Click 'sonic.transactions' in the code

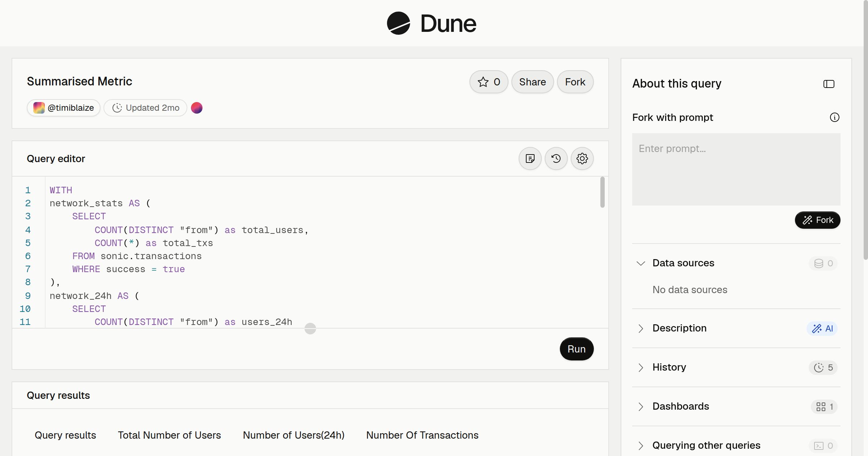point(151,256)
